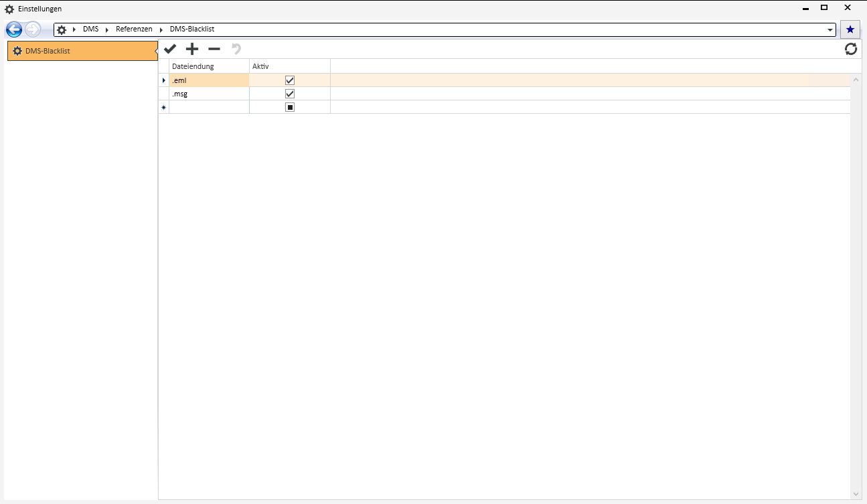
Task: Click DMS-Blacklist in the breadcrumb path
Action: click(192, 29)
